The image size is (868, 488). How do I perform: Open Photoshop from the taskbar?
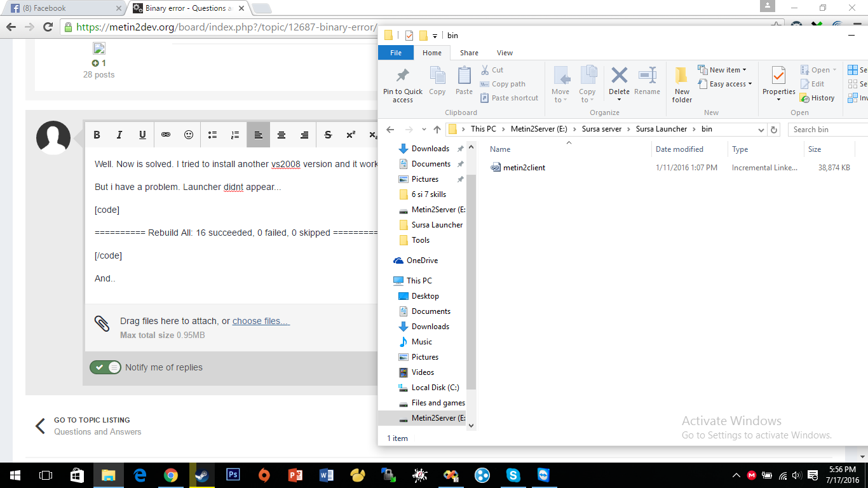click(x=233, y=475)
